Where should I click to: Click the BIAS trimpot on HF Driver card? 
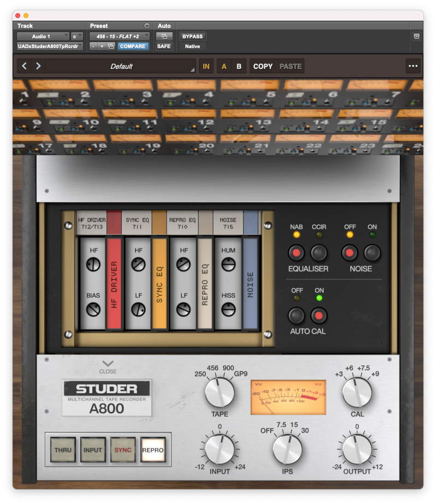tap(93, 310)
